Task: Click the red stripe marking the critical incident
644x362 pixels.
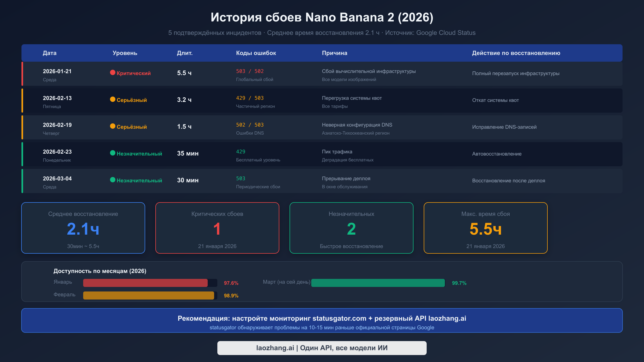Action: [x=23, y=73]
